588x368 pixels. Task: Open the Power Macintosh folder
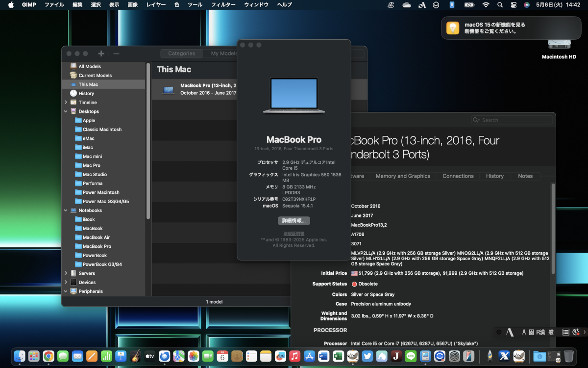(101, 192)
